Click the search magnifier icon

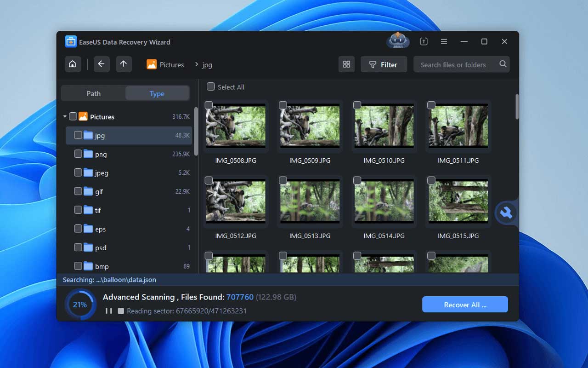(x=503, y=64)
